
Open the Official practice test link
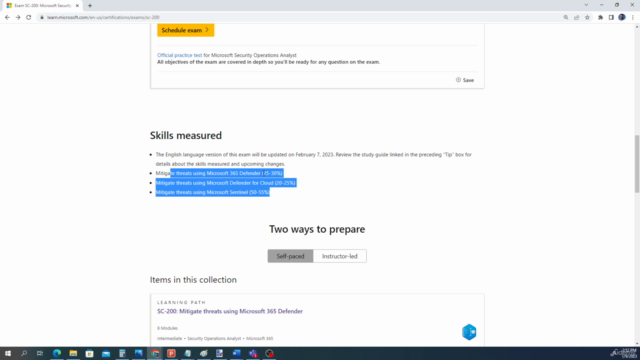[x=180, y=55]
